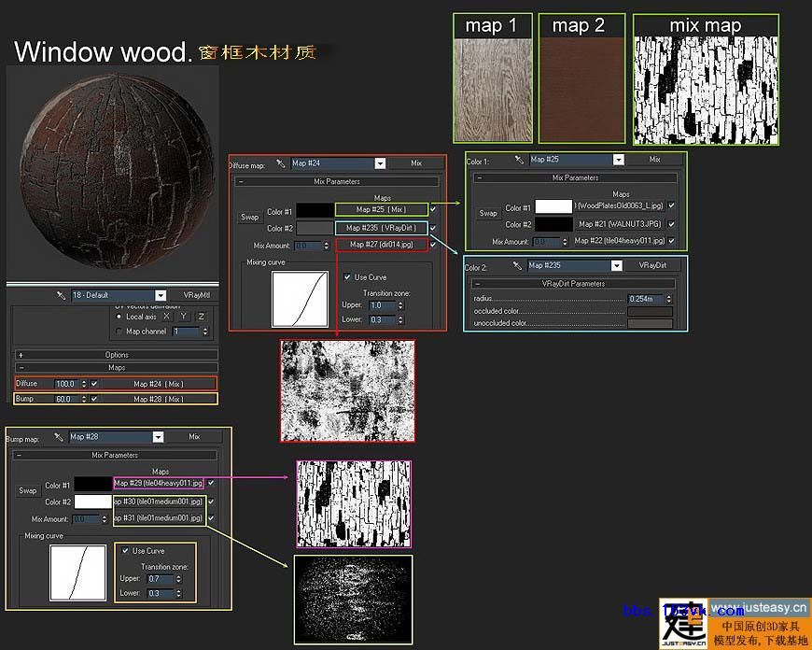This screenshot has width=812, height=650.
Task: Click the Upper transition field showing 0.7
Action: point(160,579)
